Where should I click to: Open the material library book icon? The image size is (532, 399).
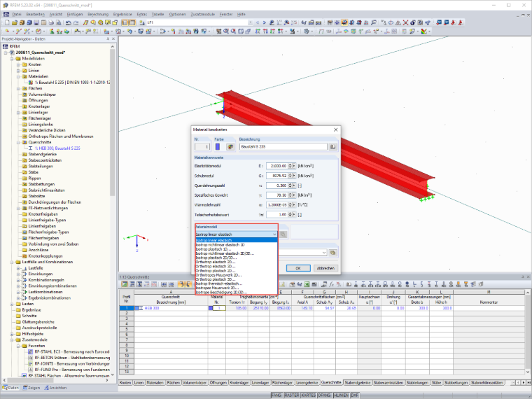[x=332, y=146]
